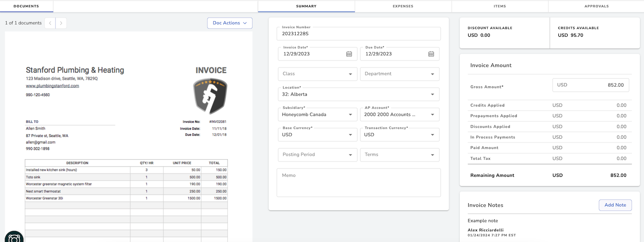Click the Discount Available USD 0.00 value

(479, 35)
